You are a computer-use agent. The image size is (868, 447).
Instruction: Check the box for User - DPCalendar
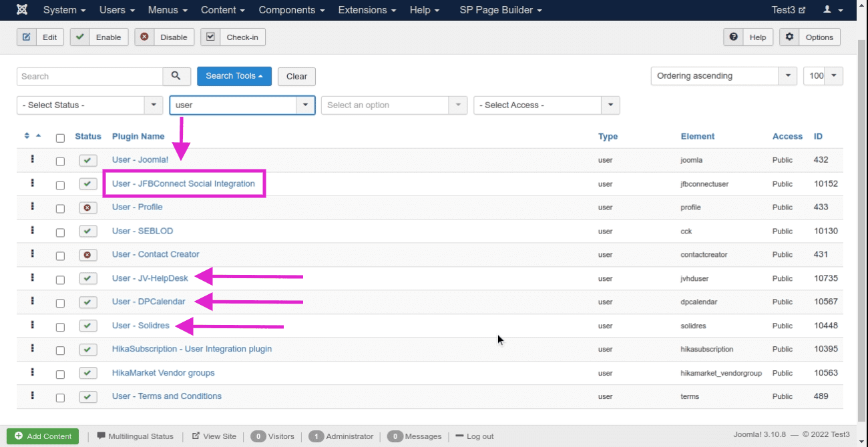click(60, 304)
